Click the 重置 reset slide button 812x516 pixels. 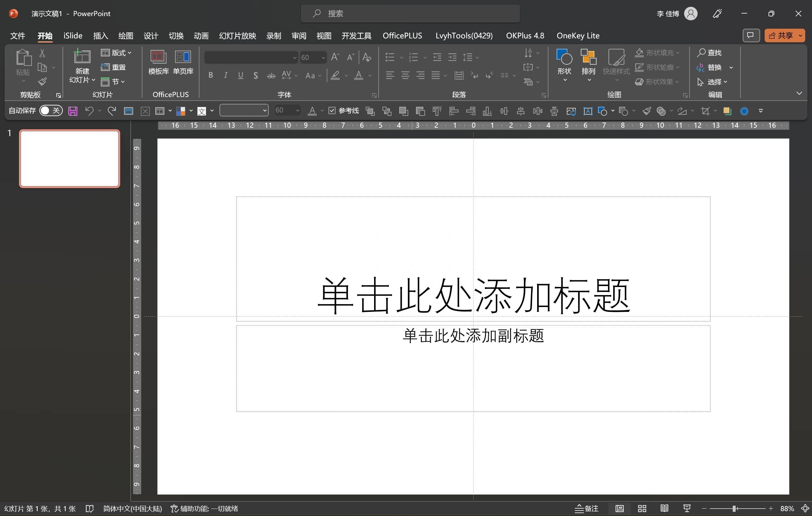coord(113,67)
